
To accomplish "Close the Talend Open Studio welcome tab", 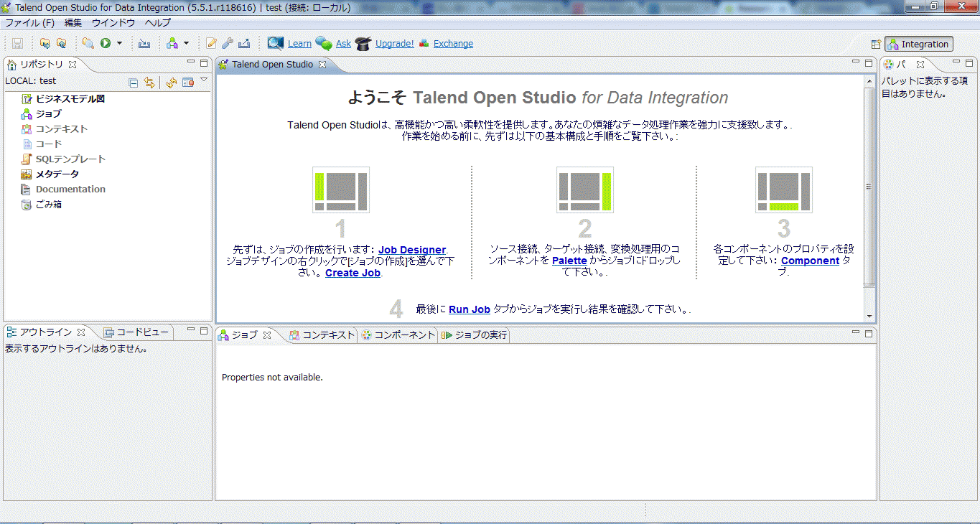I will pyautogui.click(x=322, y=65).
